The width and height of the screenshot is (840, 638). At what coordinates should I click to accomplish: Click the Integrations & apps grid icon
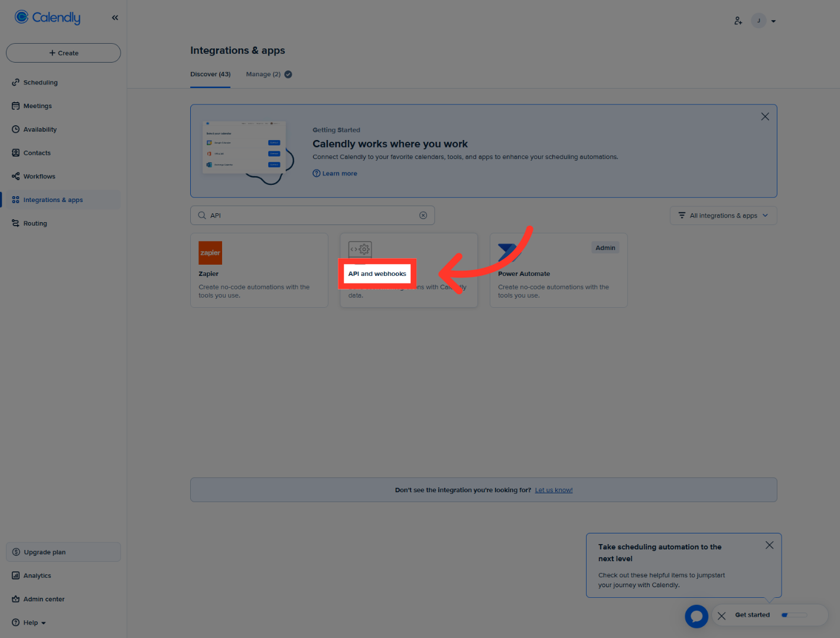tap(15, 200)
